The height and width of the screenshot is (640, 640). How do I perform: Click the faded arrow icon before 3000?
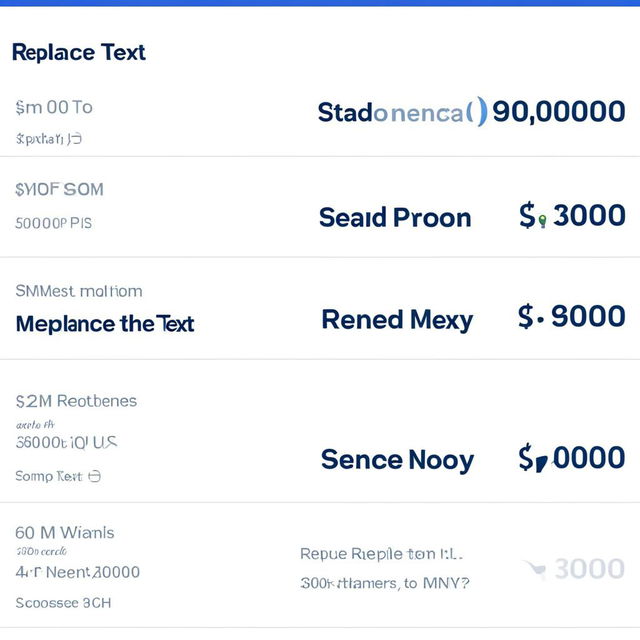pyautogui.click(x=535, y=569)
